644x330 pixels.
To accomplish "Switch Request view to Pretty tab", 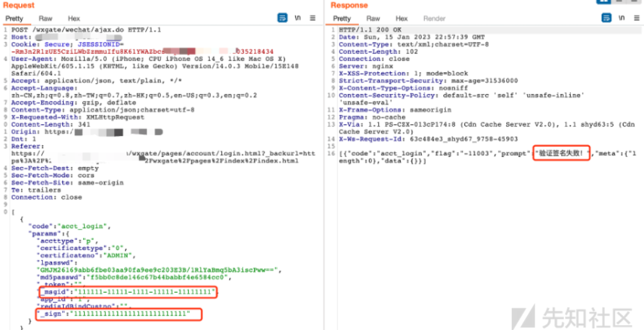I will 14,19.
